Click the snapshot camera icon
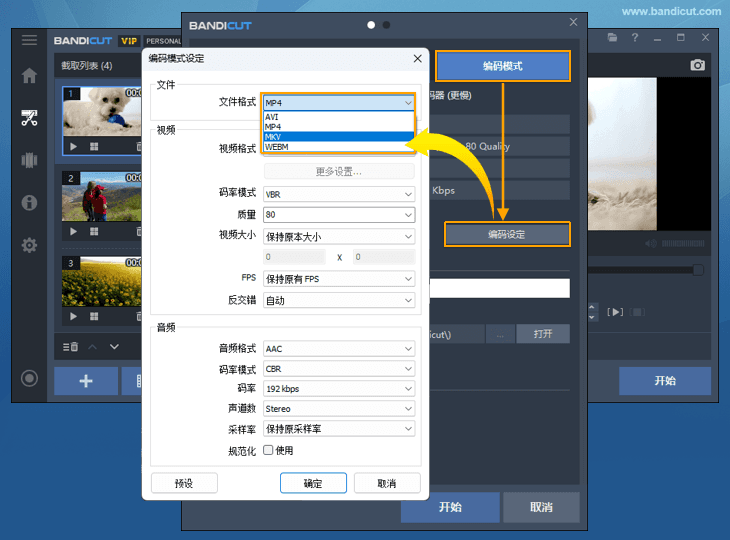The image size is (730, 540). coord(698,65)
